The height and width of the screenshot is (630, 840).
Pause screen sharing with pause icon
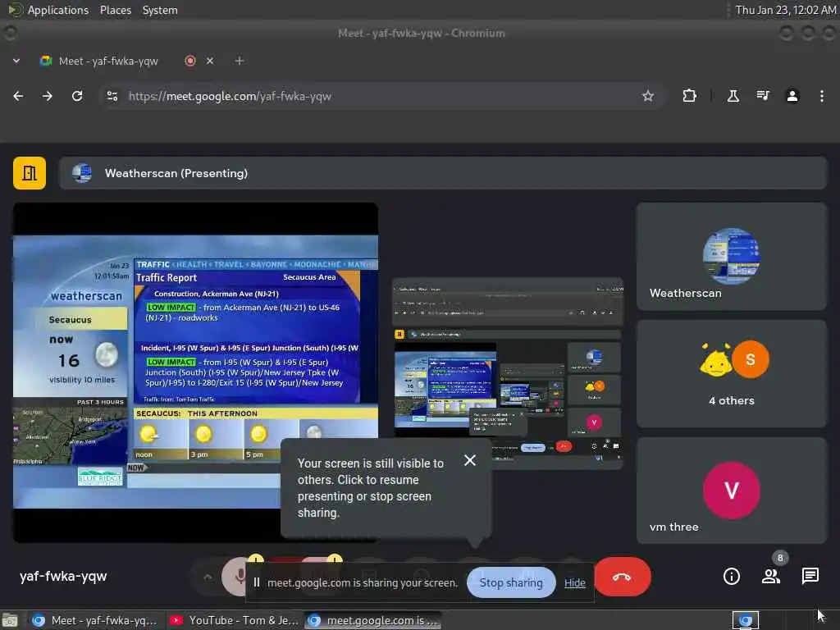coord(257,582)
